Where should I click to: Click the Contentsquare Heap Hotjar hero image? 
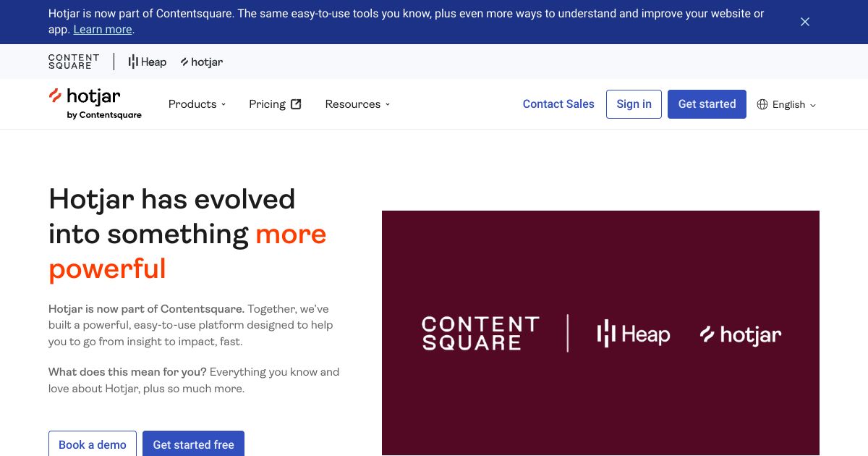[x=600, y=333]
